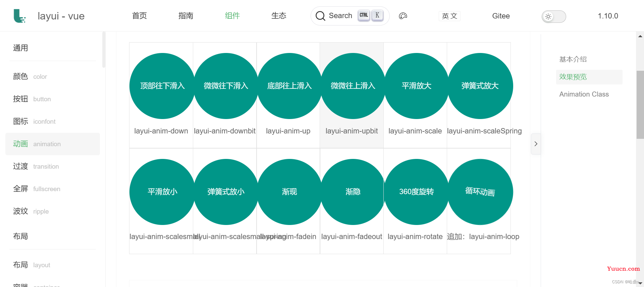Open the theme palette icon
644x287 pixels.
click(403, 16)
